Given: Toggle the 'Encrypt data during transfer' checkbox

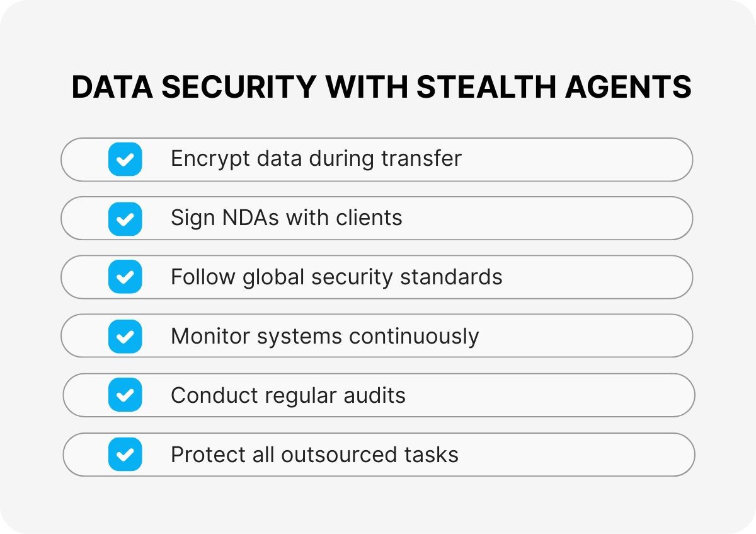Looking at the screenshot, I should [125, 159].
